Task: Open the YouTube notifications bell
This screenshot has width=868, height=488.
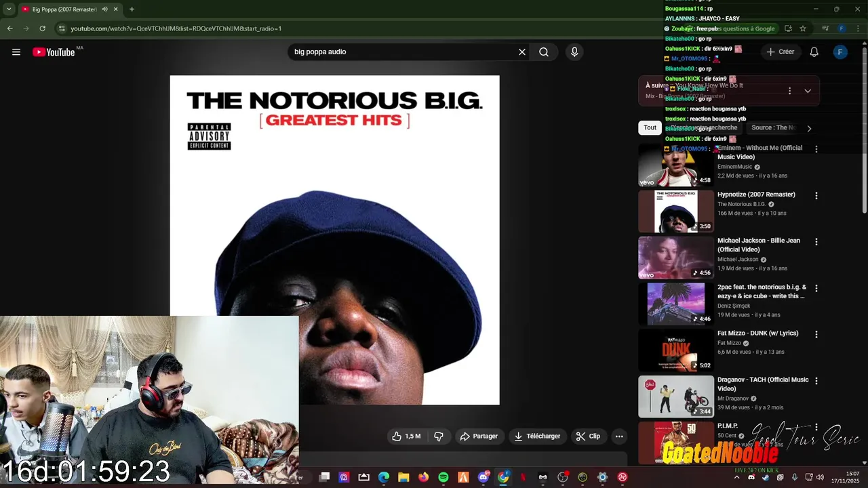Action: pyautogui.click(x=814, y=52)
